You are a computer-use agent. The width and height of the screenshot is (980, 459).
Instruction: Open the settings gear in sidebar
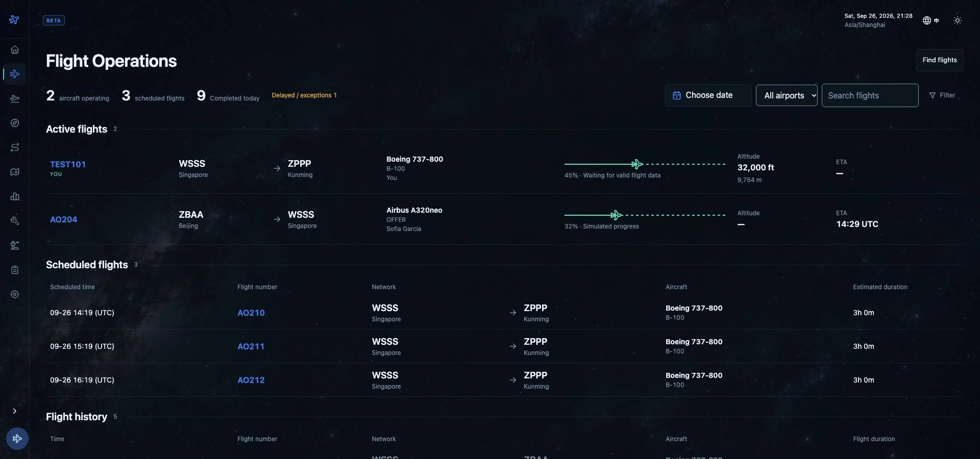15,294
